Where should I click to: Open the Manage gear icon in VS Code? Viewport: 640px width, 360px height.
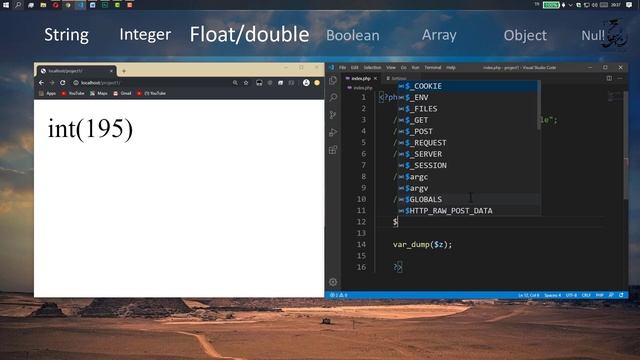(333, 282)
